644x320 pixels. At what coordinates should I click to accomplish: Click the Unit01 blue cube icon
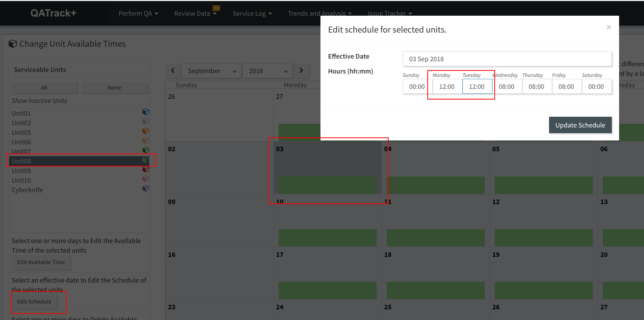tap(145, 112)
